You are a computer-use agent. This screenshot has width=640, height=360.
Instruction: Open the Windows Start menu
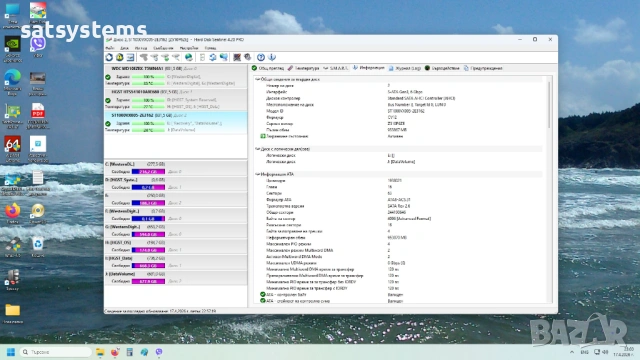(11, 352)
